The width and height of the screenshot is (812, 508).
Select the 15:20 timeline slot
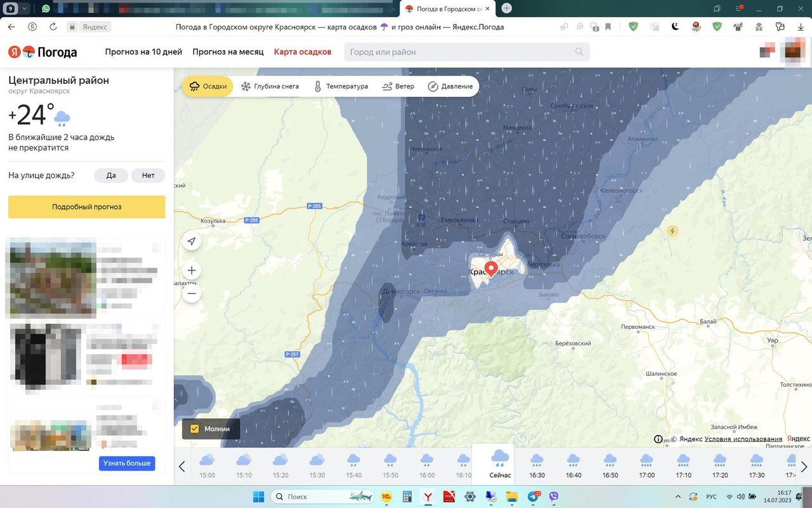pos(280,466)
